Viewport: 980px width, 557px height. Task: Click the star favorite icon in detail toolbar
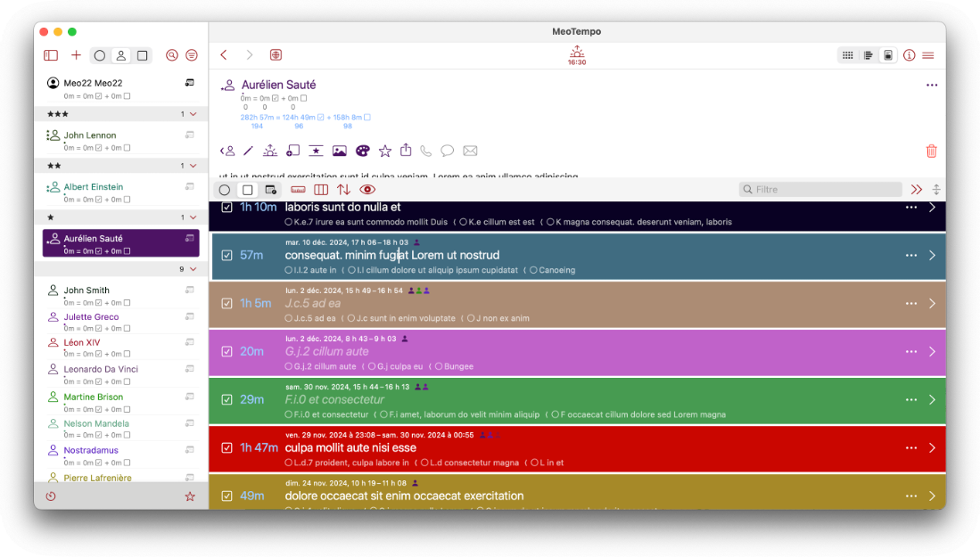click(x=384, y=152)
